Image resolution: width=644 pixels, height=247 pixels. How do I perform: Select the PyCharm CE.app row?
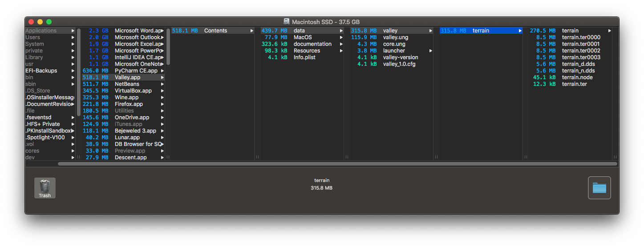coord(123,71)
